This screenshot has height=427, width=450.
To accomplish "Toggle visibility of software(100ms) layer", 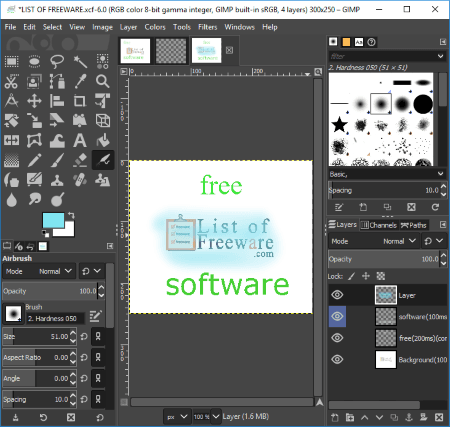I will pos(337,316).
